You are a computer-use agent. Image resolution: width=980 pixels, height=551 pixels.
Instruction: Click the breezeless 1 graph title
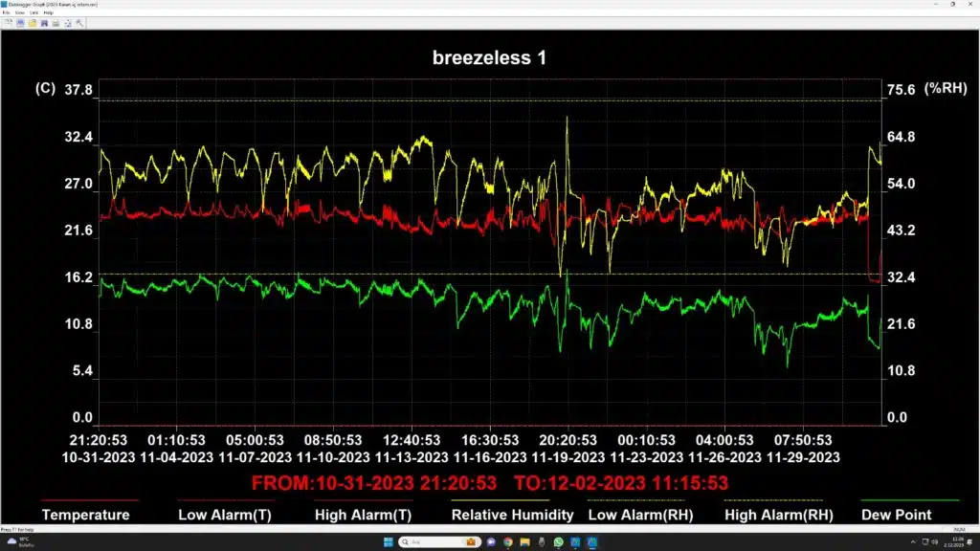489,58
